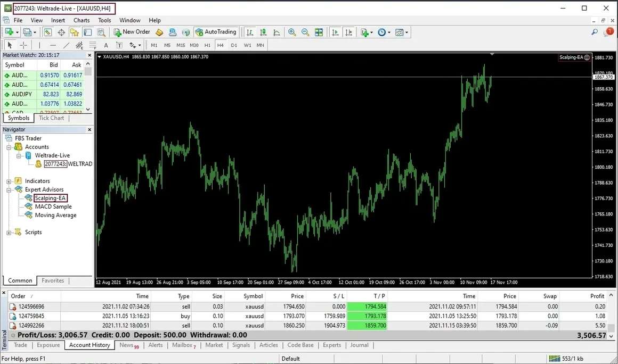
Task: Close the Navigator panel
Action: coord(90,129)
